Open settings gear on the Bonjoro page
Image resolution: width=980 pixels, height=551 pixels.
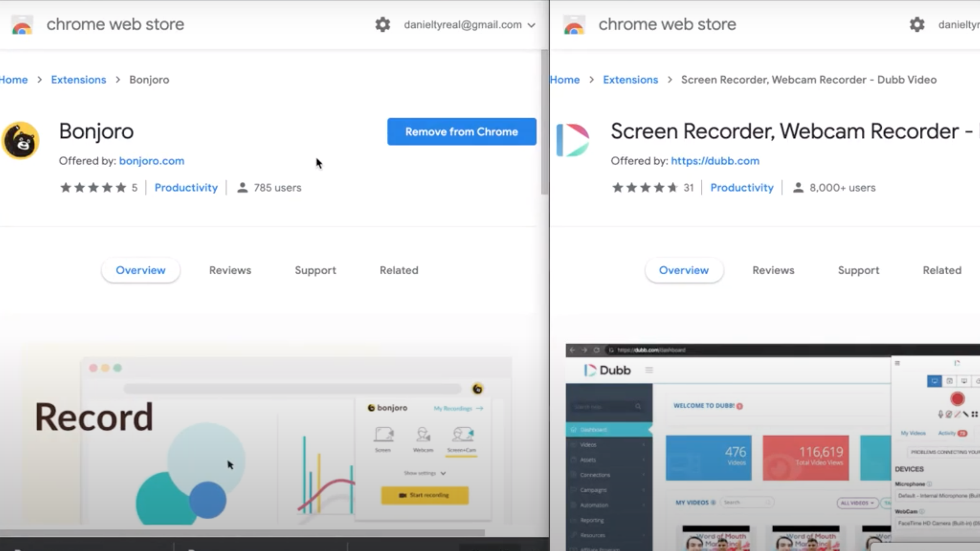click(x=382, y=25)
